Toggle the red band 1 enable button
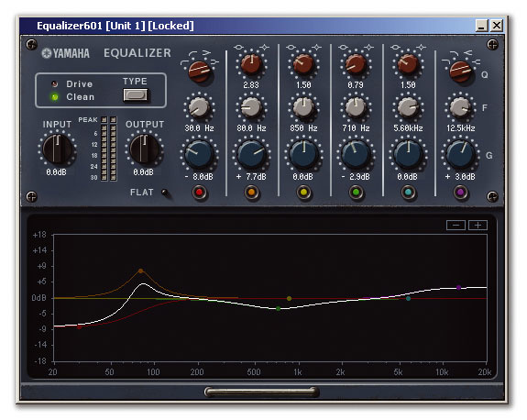Viewport: 527px width, 420px height. 199,193
